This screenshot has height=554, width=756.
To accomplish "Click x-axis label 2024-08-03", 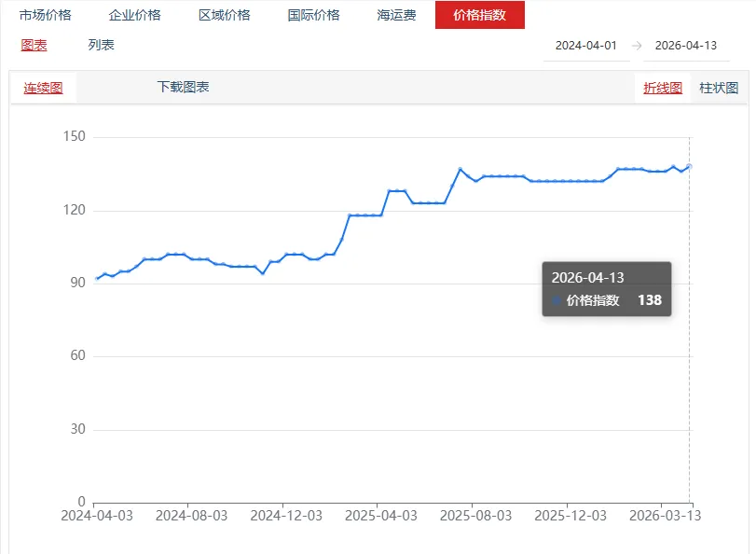I will [x=191, y=516].
